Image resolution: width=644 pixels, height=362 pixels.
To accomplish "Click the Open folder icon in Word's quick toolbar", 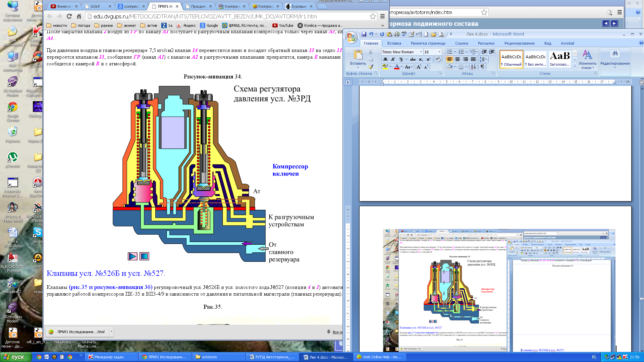I will (x=434, y=34).
